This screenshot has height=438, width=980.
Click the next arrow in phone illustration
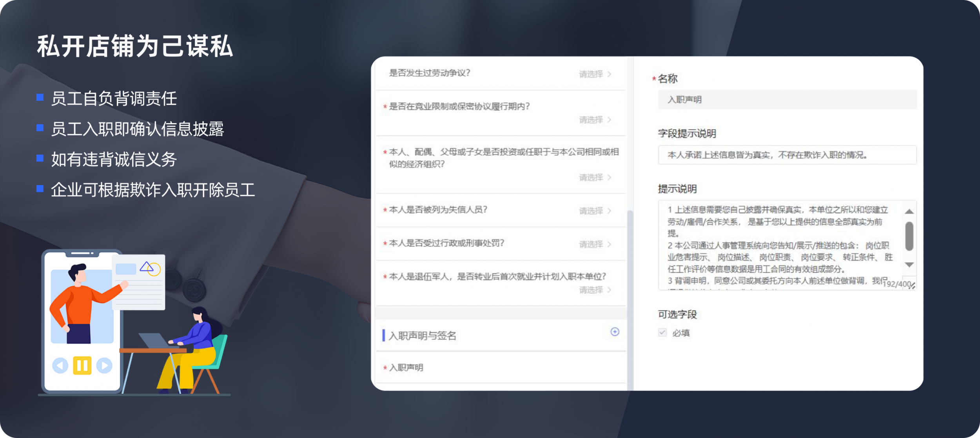104,365
